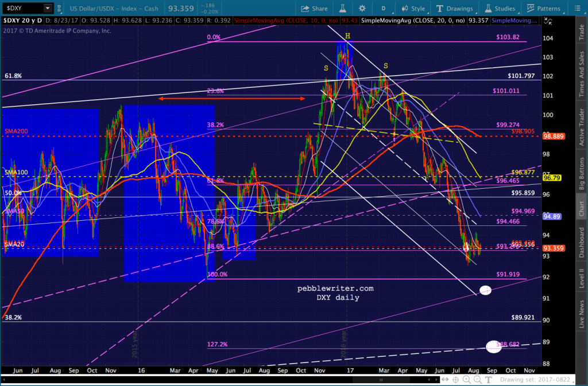Click the horizontal time scrollbar thumb

pos(381,380)
